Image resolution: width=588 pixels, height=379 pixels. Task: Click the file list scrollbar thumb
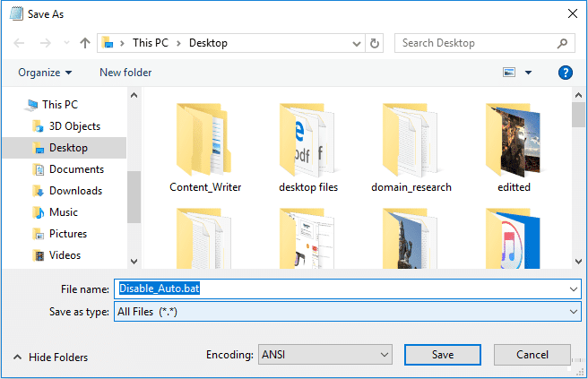pos(578,115)
